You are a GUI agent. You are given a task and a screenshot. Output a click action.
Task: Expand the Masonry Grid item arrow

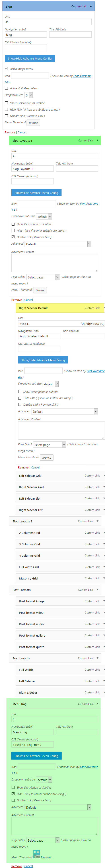point(104,578)
